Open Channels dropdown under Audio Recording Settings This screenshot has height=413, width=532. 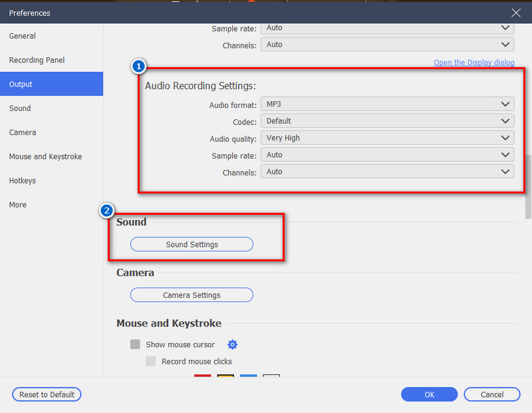pos(387,172)
